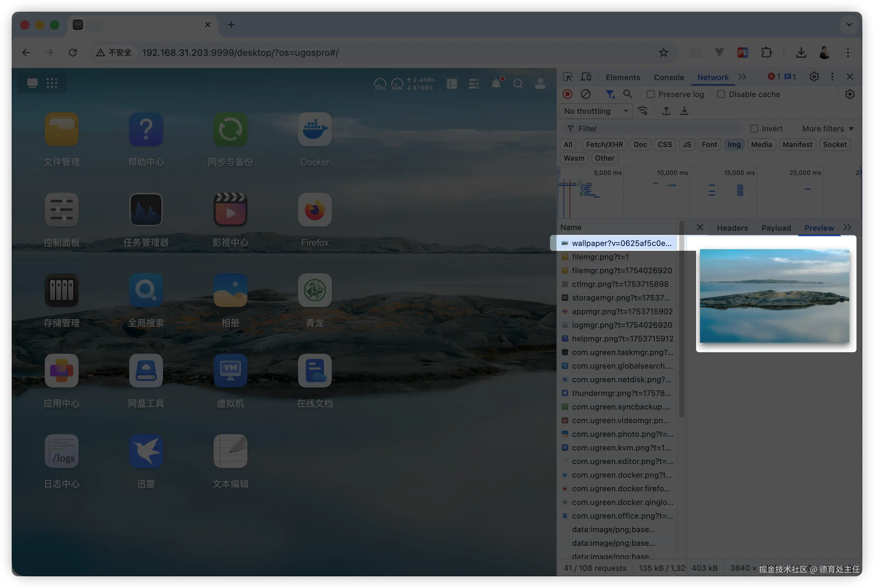The width and height of the screenshot is (874, 588).
Task: Open the Docker app icon
Action: pos(314,129)
